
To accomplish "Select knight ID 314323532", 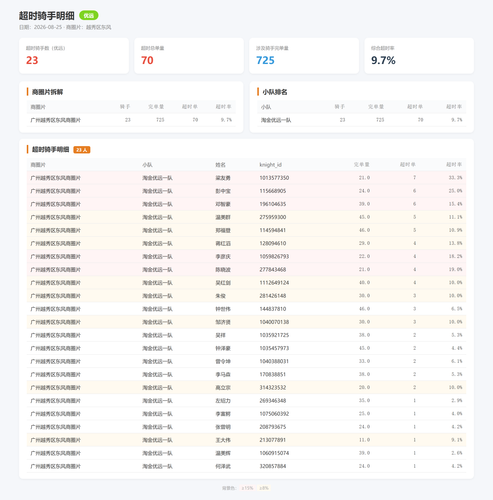I will (273, 388).
